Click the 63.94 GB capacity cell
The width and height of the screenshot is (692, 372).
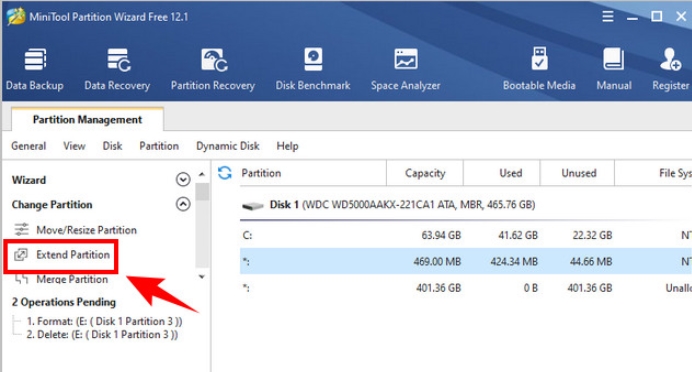click(x=441, y=235)
